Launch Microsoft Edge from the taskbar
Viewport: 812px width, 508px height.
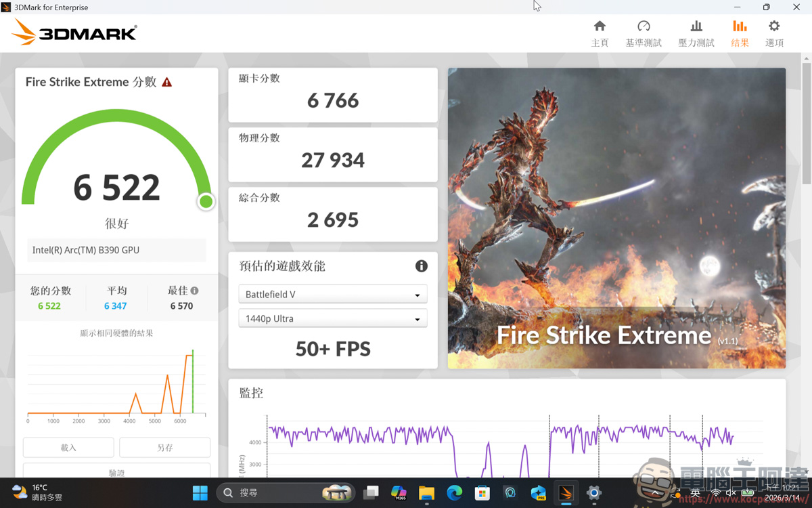click(454, 492)
